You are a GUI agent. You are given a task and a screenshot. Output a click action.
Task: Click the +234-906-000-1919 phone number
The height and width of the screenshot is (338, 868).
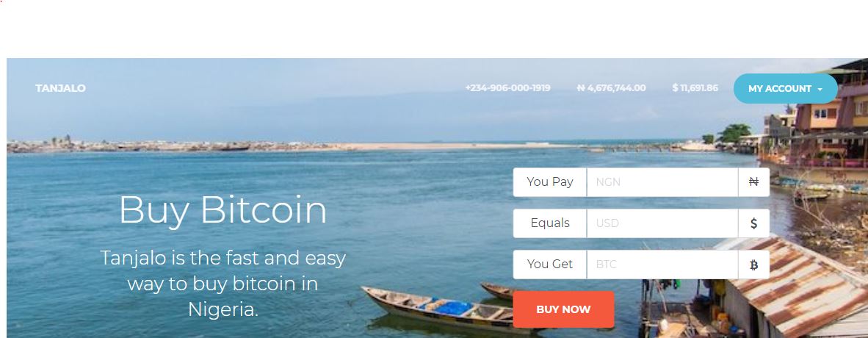tap(507, 88)
